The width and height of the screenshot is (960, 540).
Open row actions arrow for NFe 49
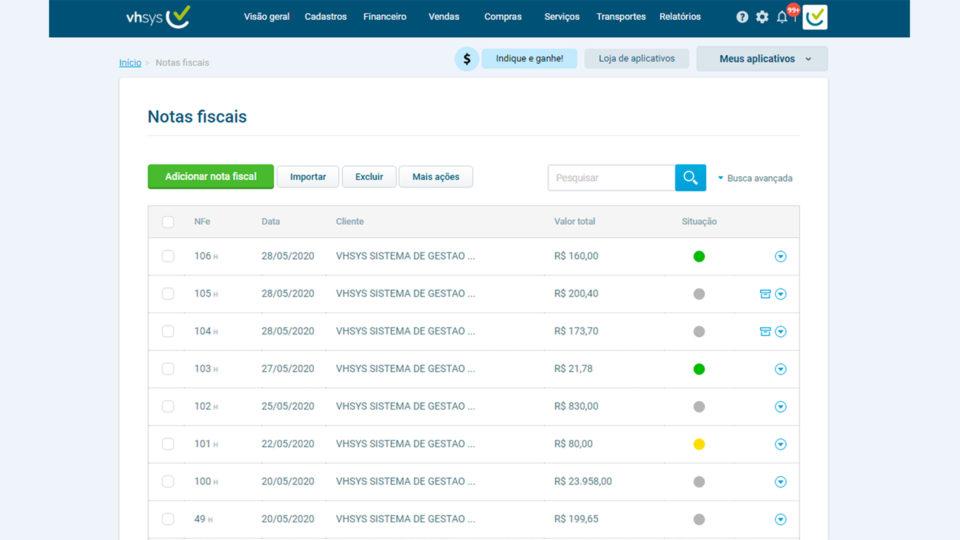(x=780, y=519)
